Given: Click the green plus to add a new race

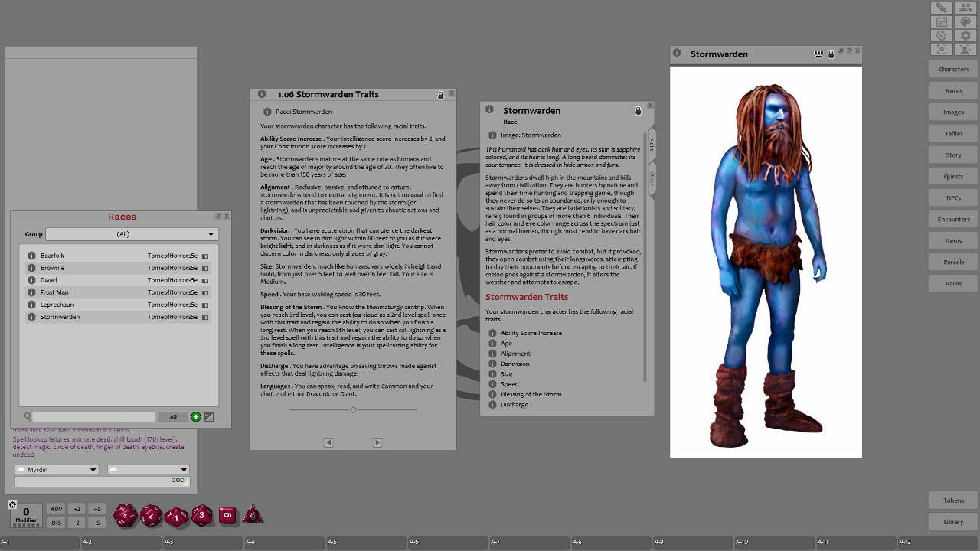Looking at the screenshot, I should (196, 416).
